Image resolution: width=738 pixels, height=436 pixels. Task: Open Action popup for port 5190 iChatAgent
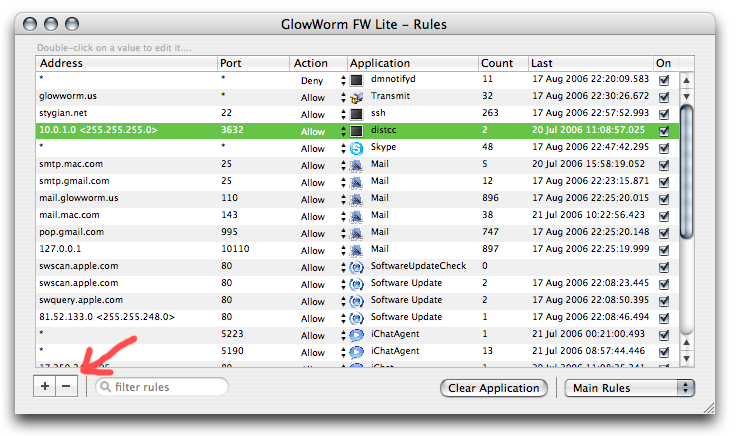pyautogui.click(x=343, y=352)
